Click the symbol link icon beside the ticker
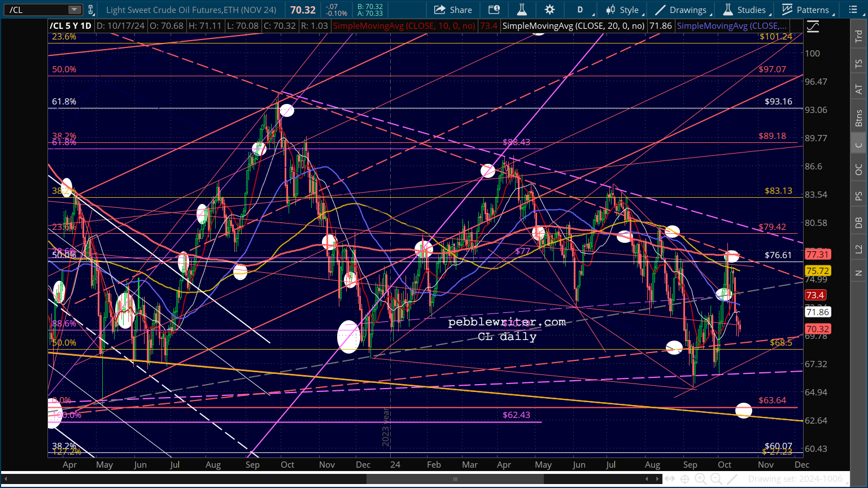This screenshot has width=868, height=488. [91, 10]
